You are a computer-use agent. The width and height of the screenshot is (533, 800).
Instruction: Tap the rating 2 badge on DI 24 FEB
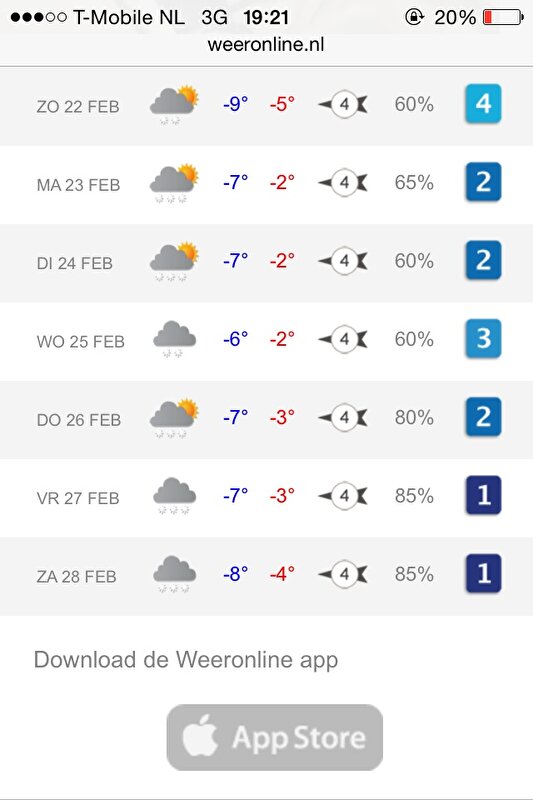[x=483, y=261]
